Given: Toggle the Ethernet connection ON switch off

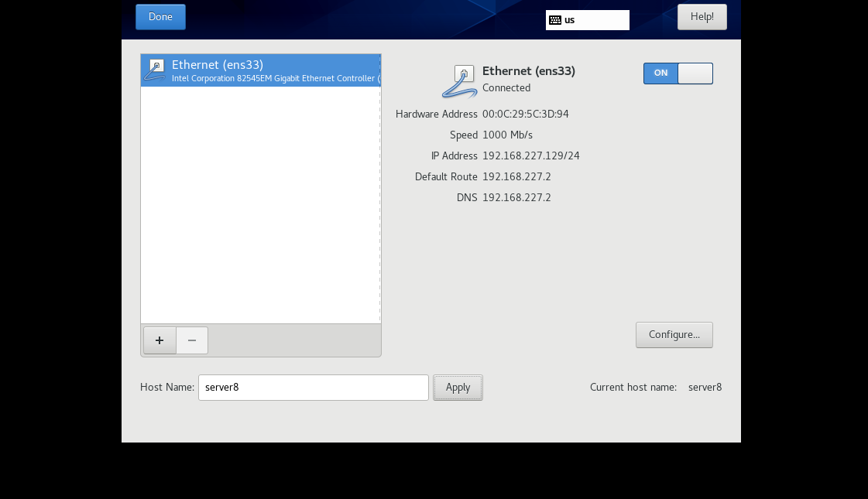Looking at the screenshot, I should [678, 73].
